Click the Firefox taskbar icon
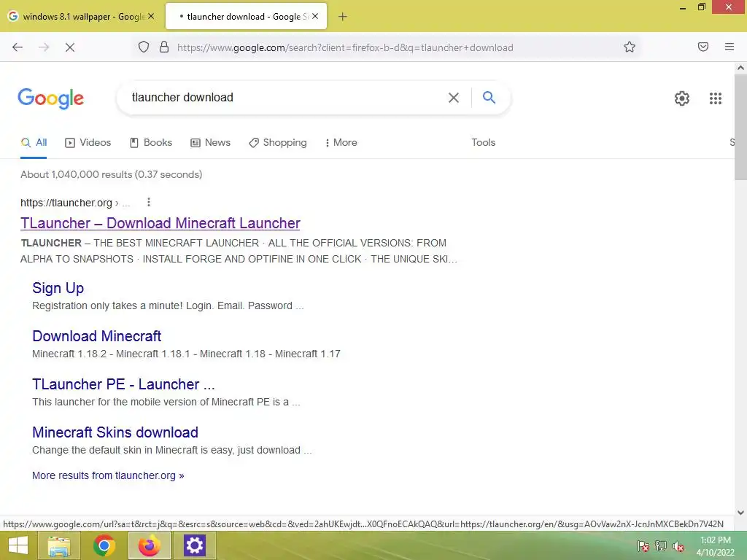Screen dimensions: 747x560 [149, 545]
